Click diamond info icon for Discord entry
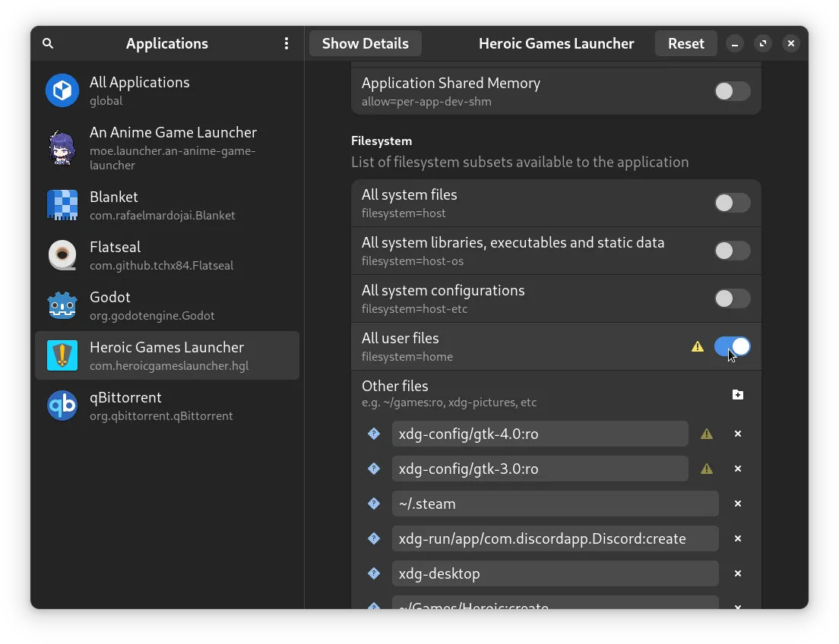Viewport: 839px width, 644px height. coord(374,538)
